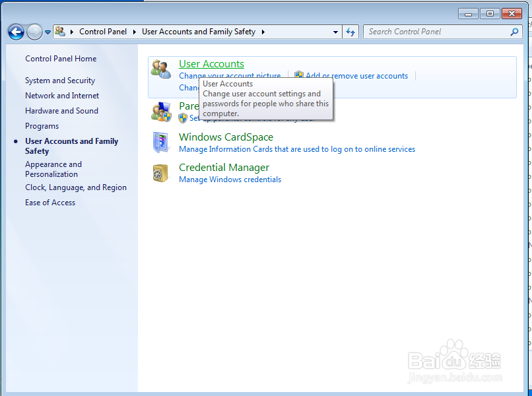The image size is (532, 396).
Task: Click the User Accounts people icon
Action: click(161, 69)
